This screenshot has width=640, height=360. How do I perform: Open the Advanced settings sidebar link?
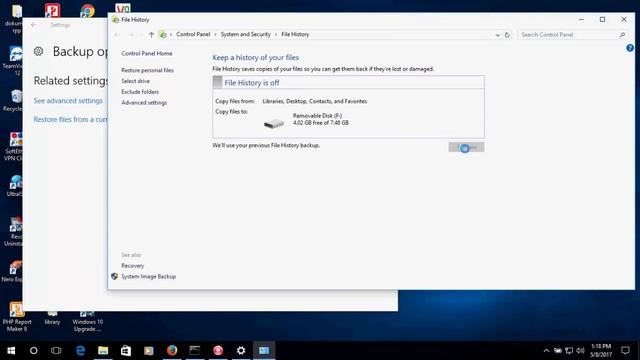[144, 103]
